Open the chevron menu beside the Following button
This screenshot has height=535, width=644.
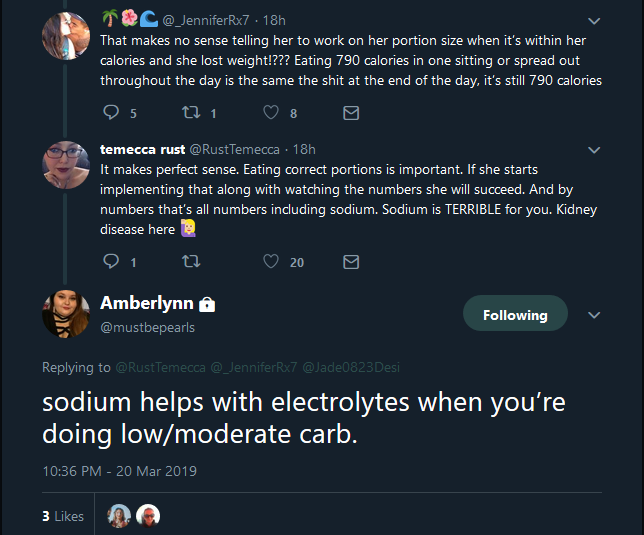(x=594, y=315)
